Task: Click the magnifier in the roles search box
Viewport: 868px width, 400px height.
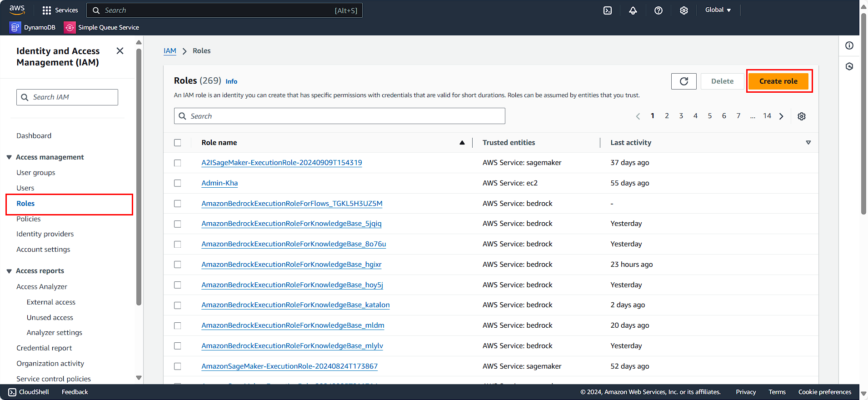Action: (182, 116)
